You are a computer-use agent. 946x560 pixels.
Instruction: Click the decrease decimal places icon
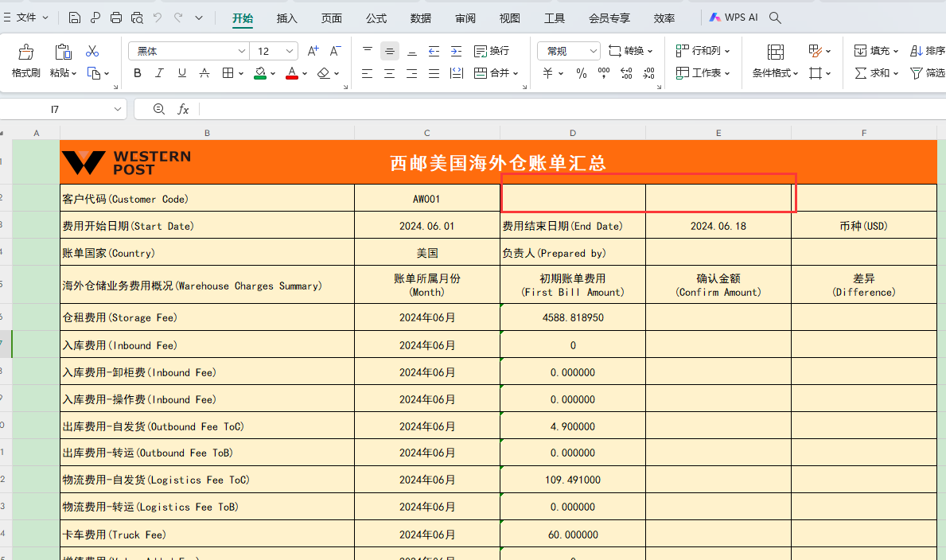648,74
